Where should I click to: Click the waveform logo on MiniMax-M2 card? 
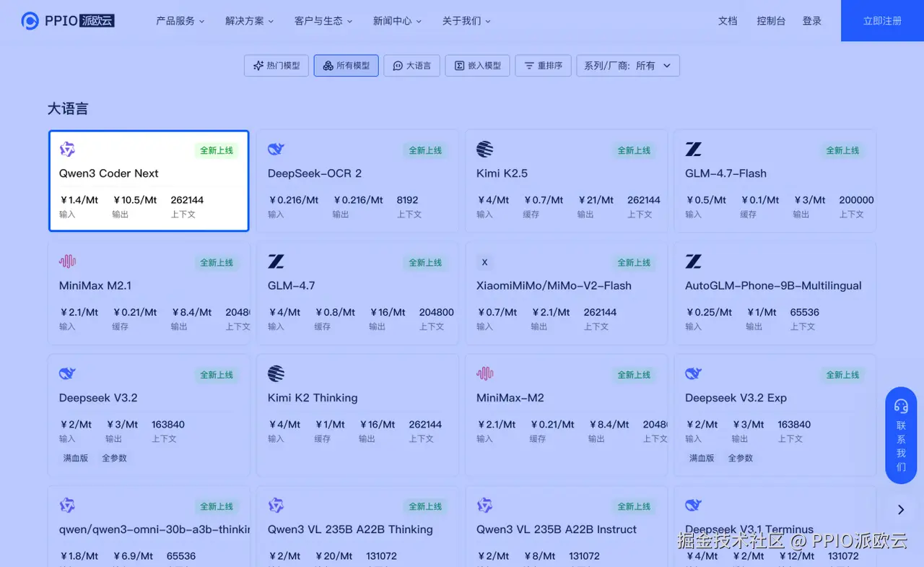pos(485,373)
